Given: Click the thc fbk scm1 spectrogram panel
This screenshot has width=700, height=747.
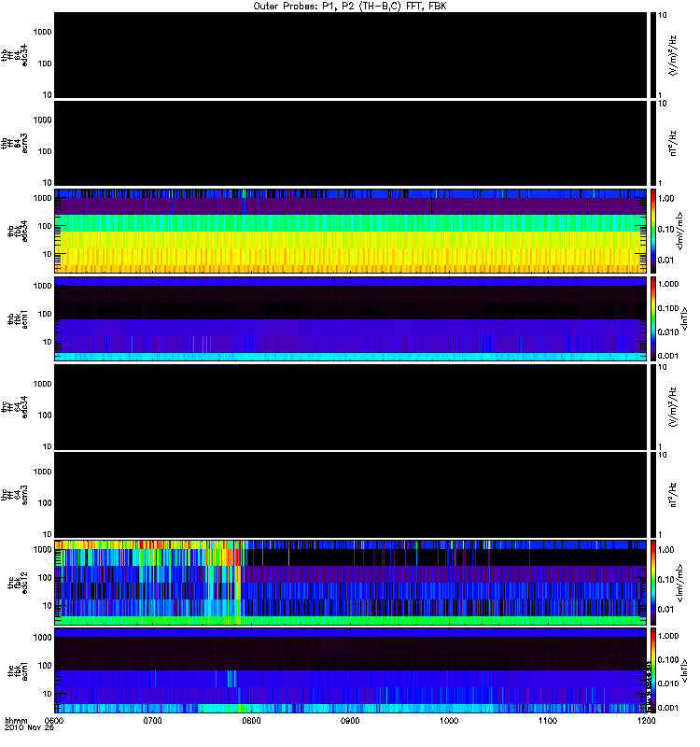Looking at the screenshot, I should click(350, 670).
